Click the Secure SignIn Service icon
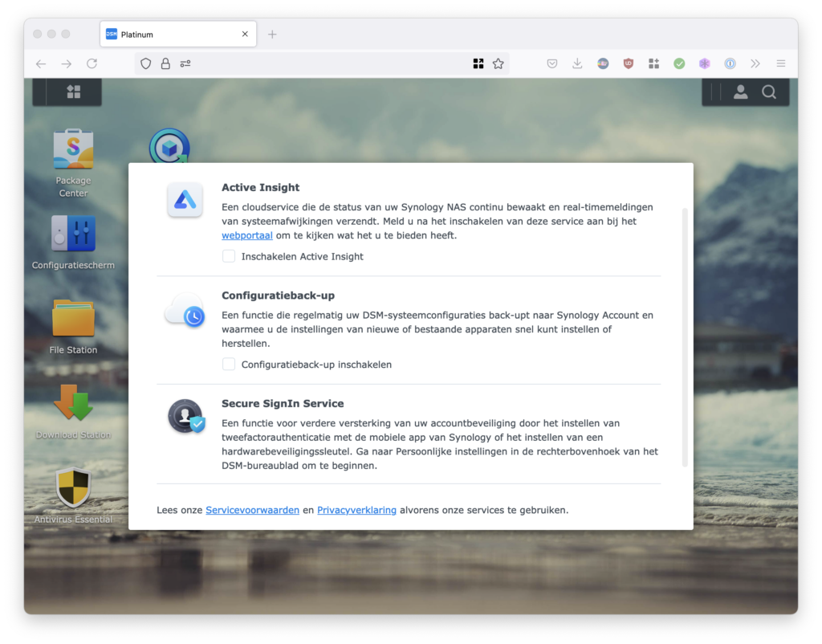 (186, 417)
